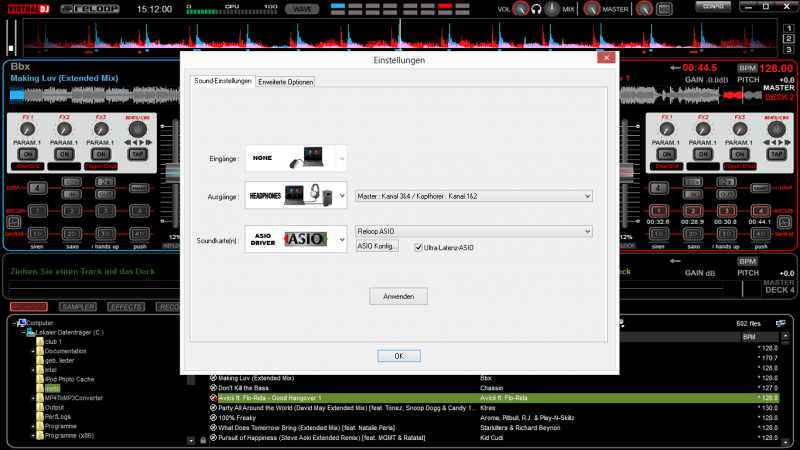Open the Ausgänge headphones dropdown

click(x=296, y=195)
